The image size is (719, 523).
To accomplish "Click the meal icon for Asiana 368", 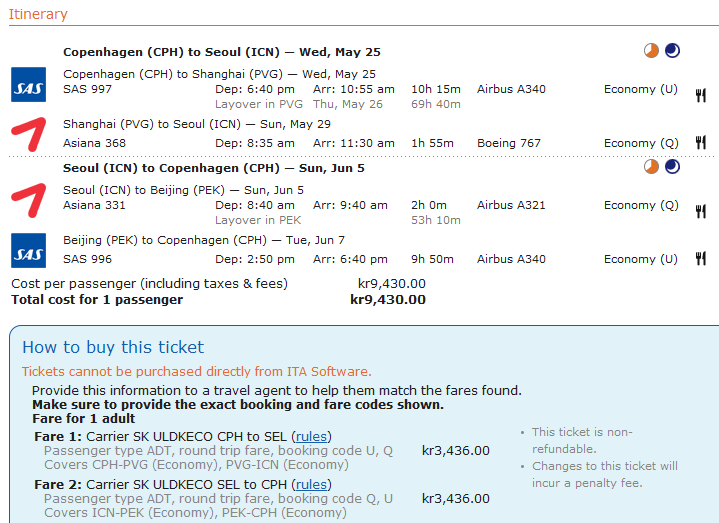I will pos(701,150).
